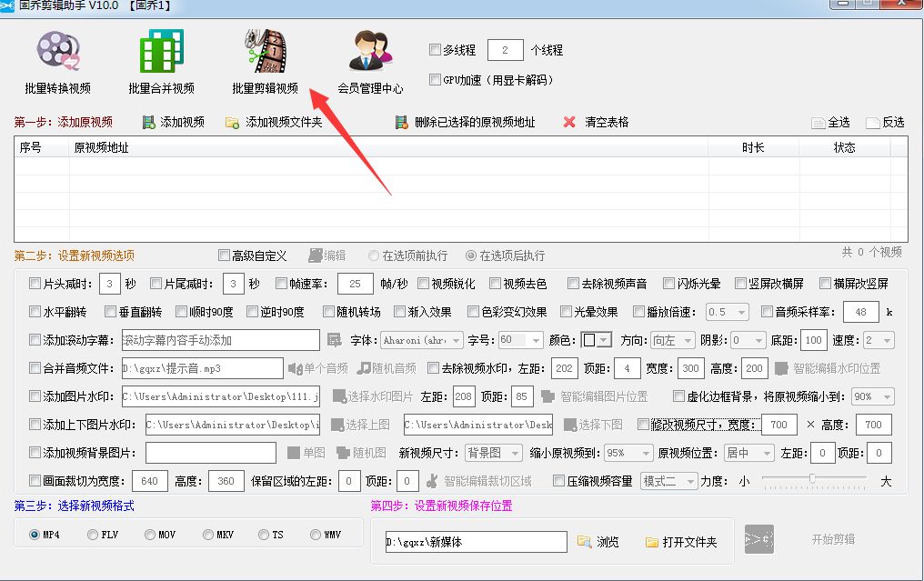Click the 线程 count input field
924x581 pixels.
(505, 50)
